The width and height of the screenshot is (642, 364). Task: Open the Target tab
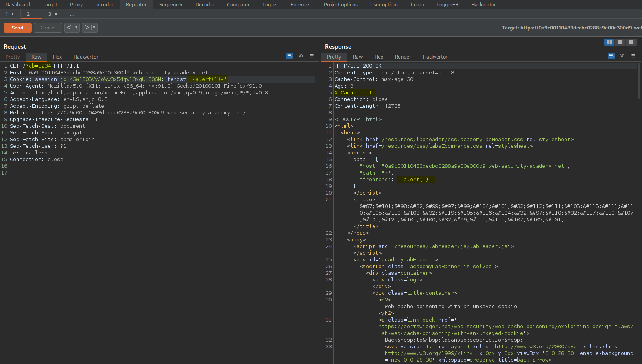(x=50, y=5)
